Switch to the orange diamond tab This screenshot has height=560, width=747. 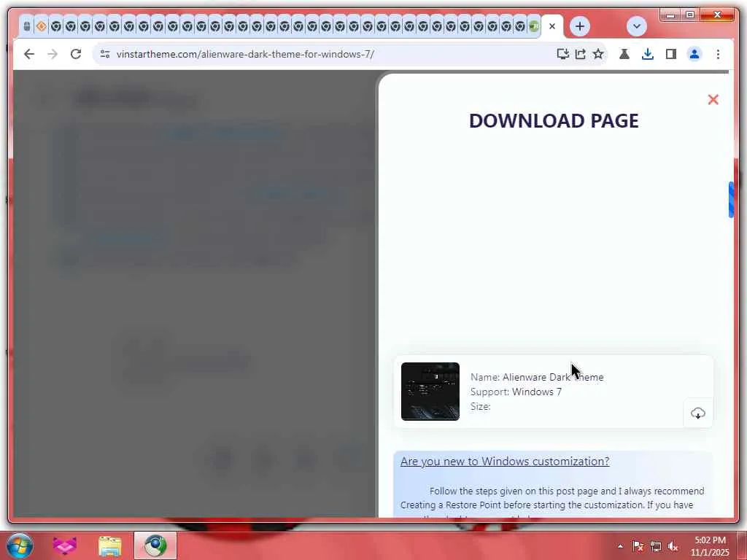[42, 26]
